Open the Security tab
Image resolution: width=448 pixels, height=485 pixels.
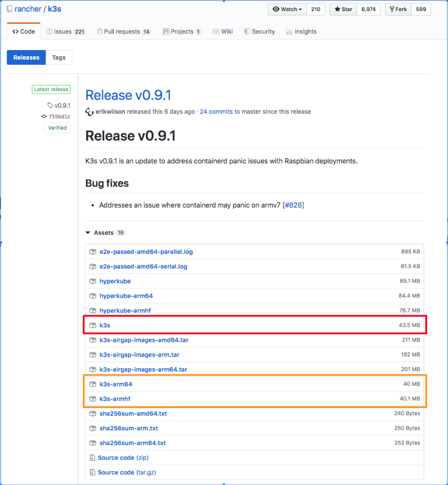pos(259,31)
